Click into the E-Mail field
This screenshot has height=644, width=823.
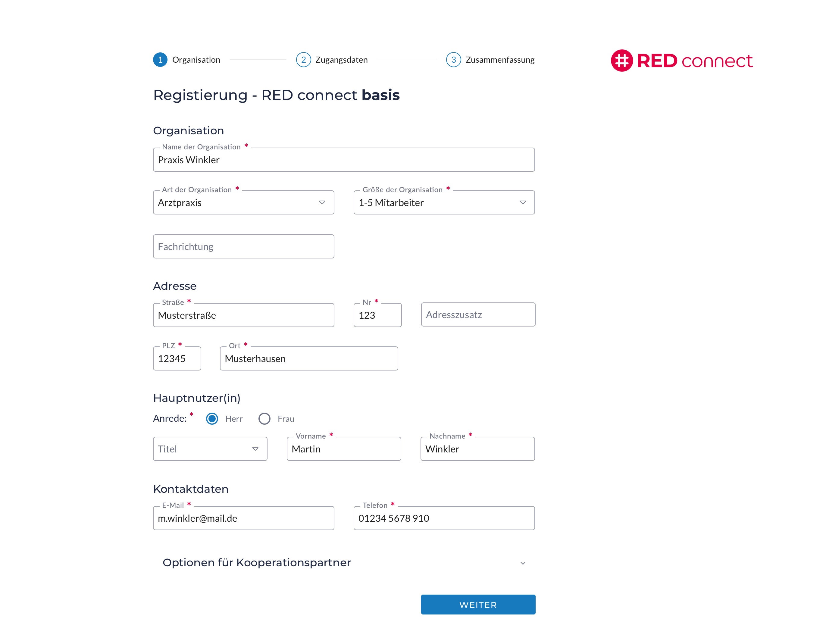click(x=243, y=518)
